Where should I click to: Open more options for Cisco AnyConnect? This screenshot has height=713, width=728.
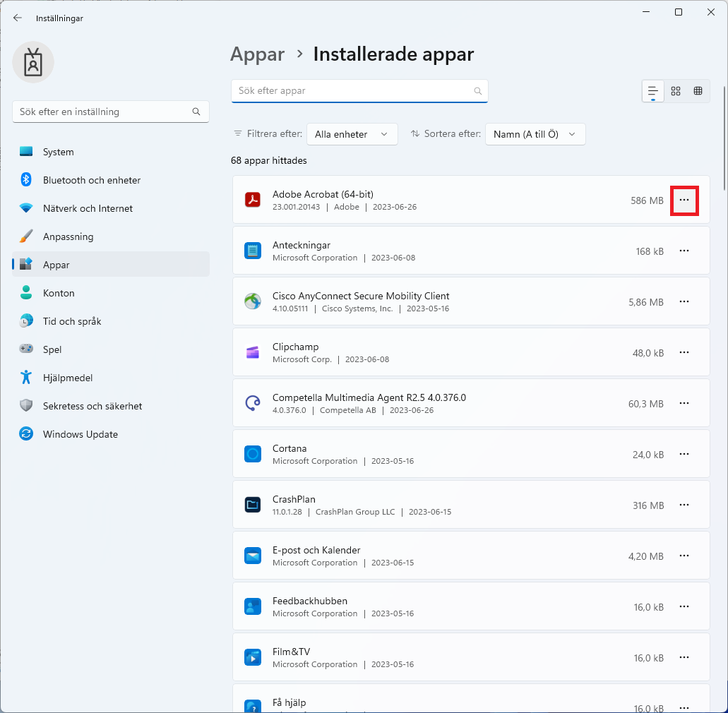tap(684, 301)
